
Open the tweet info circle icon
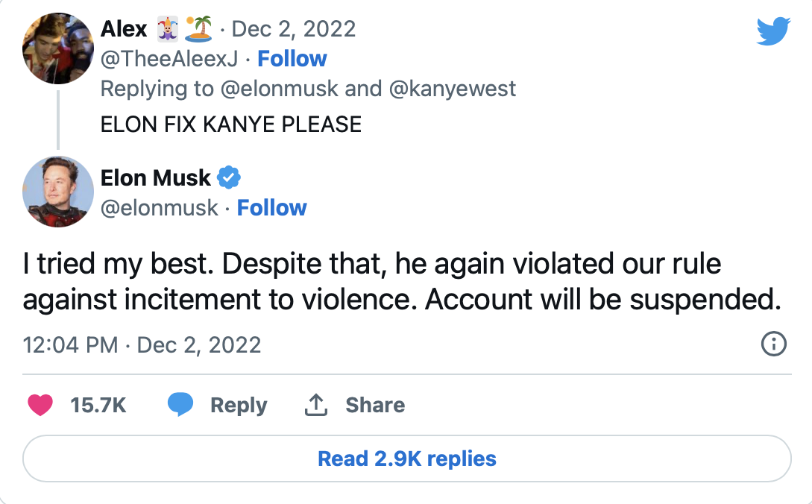tap(774, 344)
